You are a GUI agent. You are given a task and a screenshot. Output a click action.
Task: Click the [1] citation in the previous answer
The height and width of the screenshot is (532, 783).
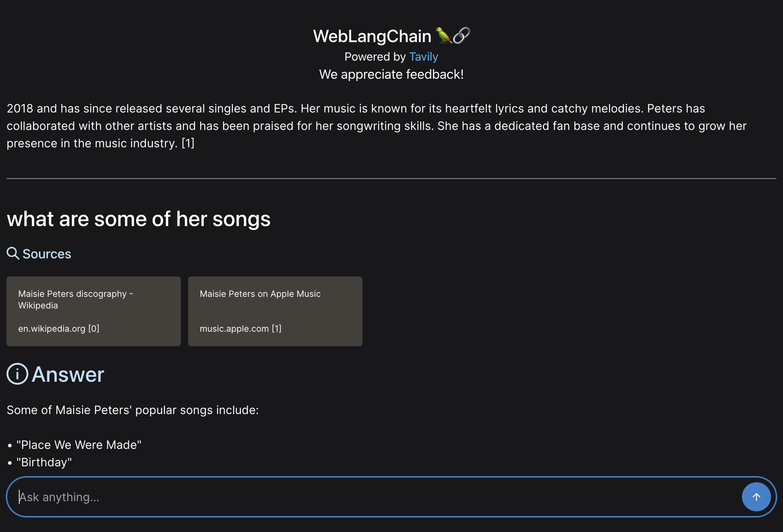point(188,143)
